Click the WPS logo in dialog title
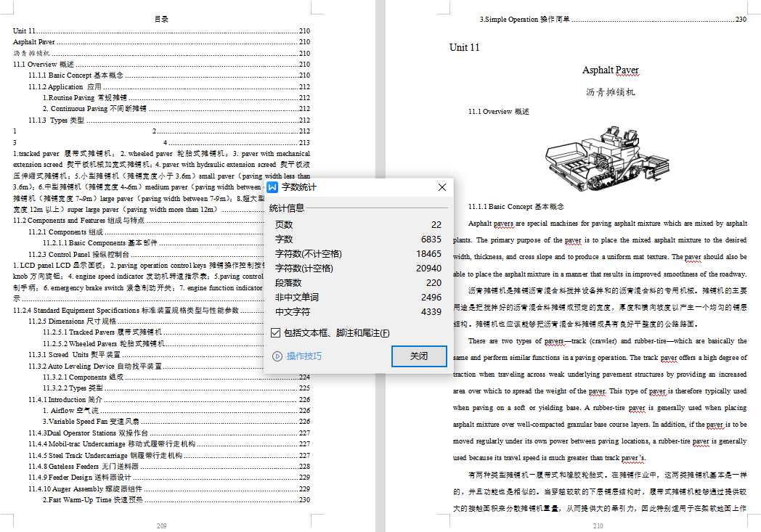 (x=273, y=188)
